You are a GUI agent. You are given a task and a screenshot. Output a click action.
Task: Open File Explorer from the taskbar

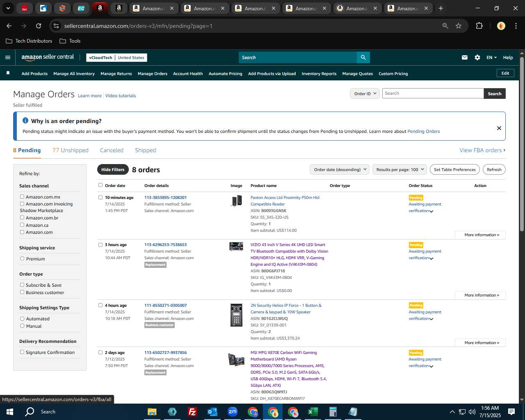(152, 412)
